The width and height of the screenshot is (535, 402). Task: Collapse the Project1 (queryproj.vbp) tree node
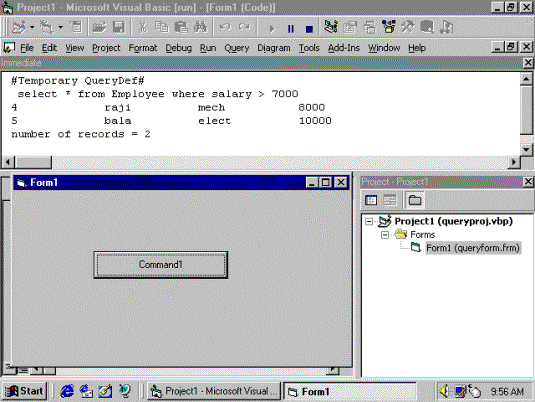(369, 221)
